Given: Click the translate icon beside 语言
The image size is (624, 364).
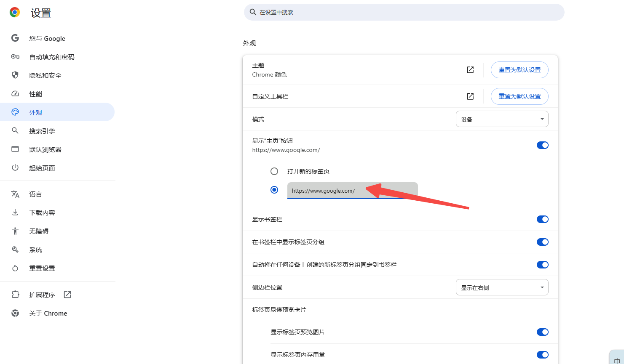Looking at the screenshot, I should click(15, 194).
